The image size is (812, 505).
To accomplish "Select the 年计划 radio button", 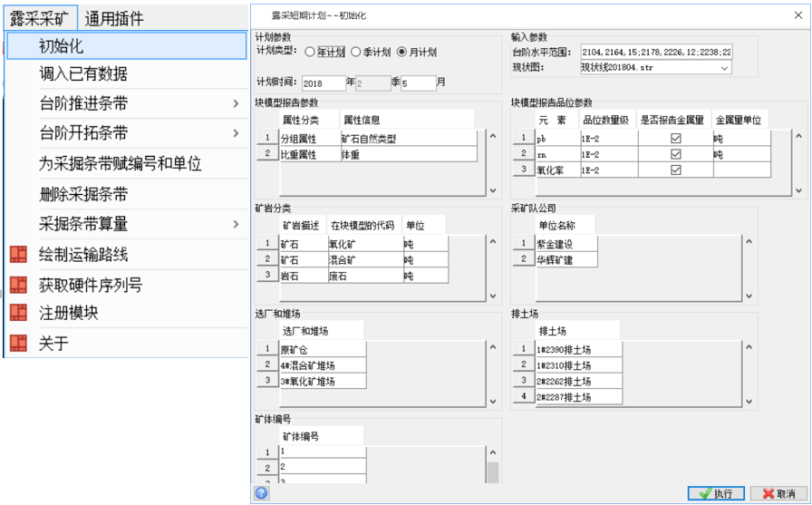I will 310,52.
